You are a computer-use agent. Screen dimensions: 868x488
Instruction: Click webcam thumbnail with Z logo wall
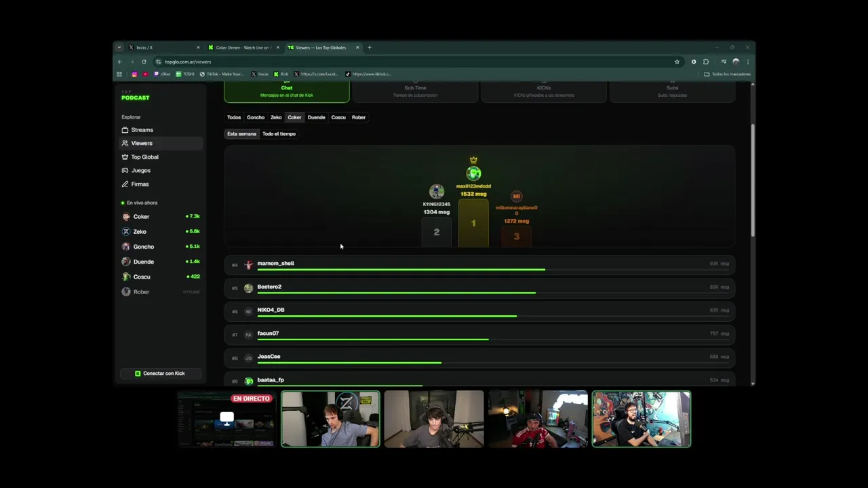click(x=330, y=420)
